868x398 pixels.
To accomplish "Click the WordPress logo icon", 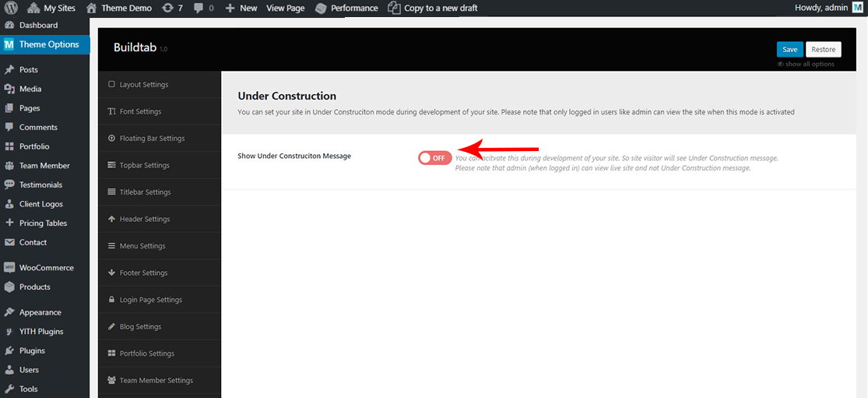I will (10, 8).
